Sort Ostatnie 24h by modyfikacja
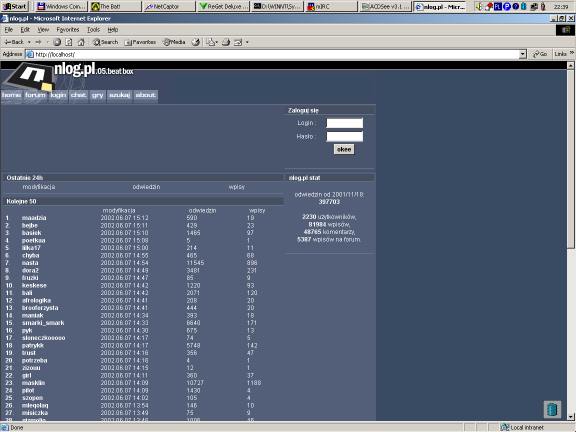 (x=39, y=187)
